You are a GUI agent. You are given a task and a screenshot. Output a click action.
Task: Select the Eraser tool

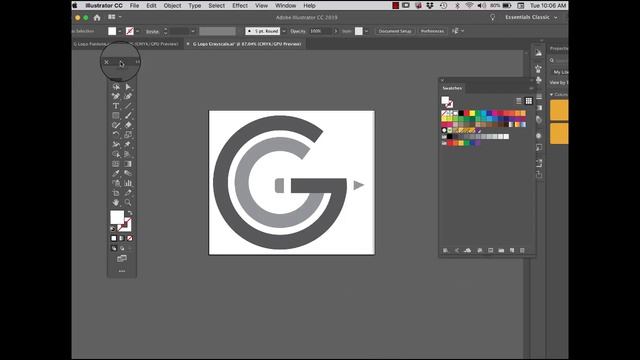click(128, 125)
